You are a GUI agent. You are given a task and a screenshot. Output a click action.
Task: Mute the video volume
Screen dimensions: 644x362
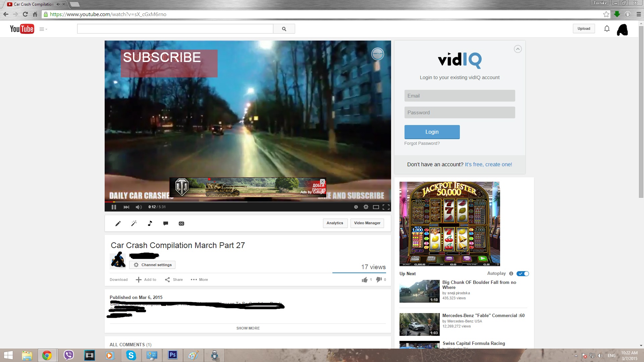click(x=139, y=207)
